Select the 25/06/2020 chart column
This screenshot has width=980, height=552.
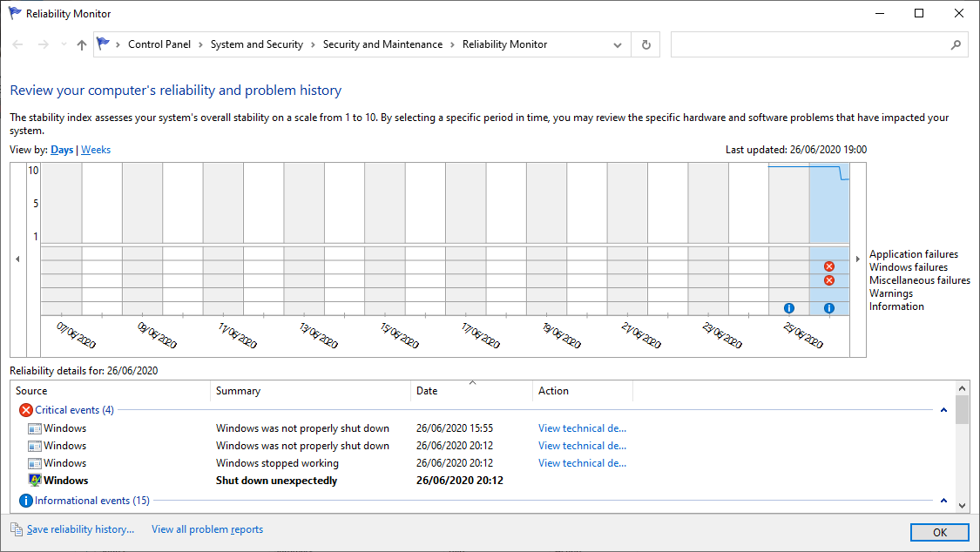click(788, 239)
